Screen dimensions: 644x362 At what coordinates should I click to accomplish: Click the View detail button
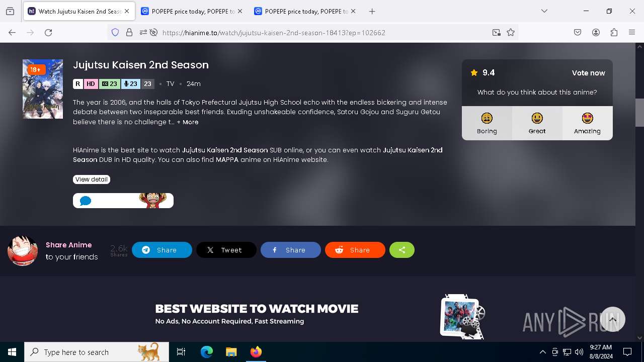click(92, 179)
